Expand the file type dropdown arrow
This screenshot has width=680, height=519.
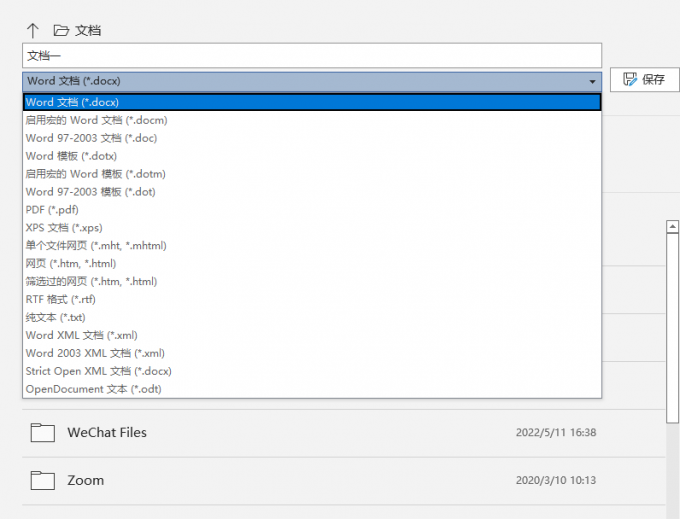click(x=592, y=81)
